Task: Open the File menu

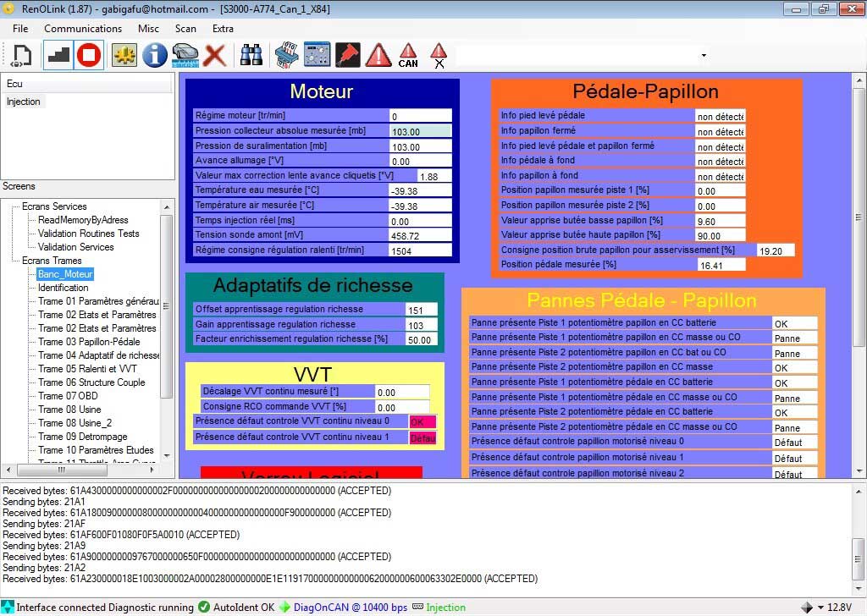Action: pos(20,29)
